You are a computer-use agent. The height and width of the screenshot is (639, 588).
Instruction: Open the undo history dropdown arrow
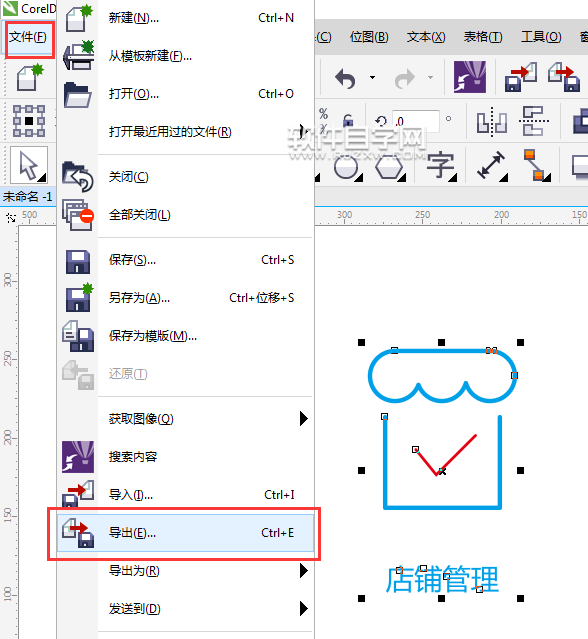point(372,77)
